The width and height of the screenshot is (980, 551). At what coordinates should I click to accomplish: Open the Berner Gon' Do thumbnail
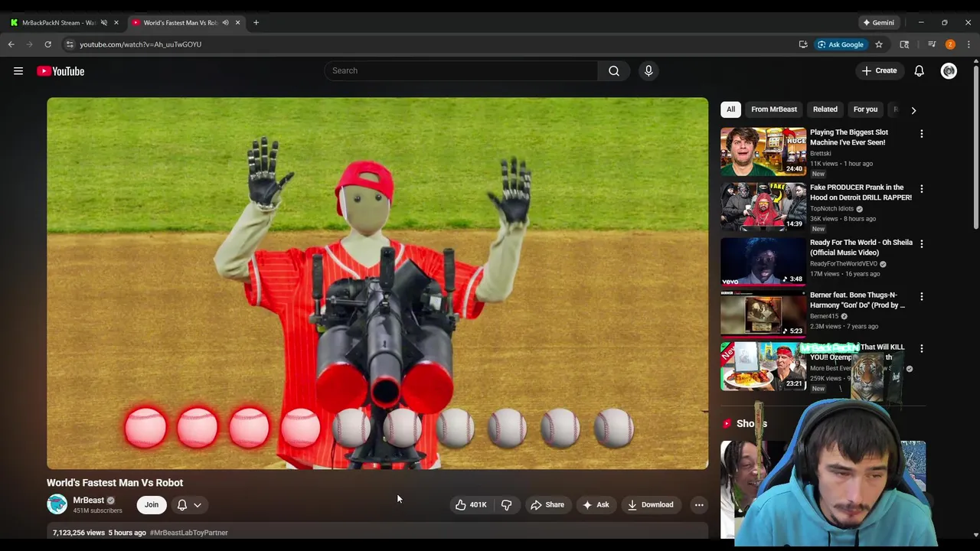point(763,314)
